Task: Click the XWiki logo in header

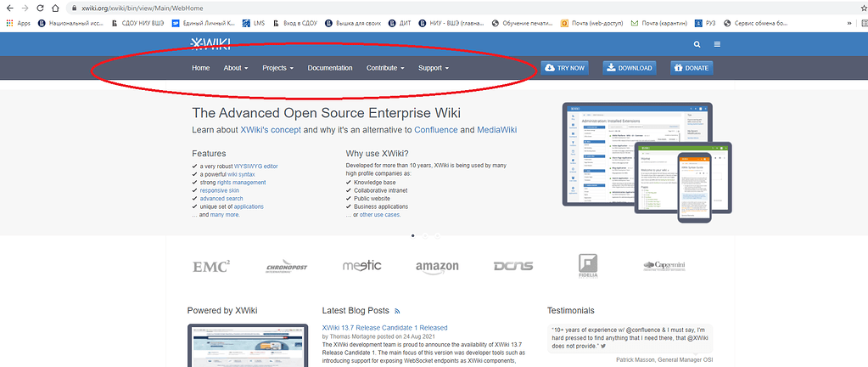Action: [x=210, y=43]
